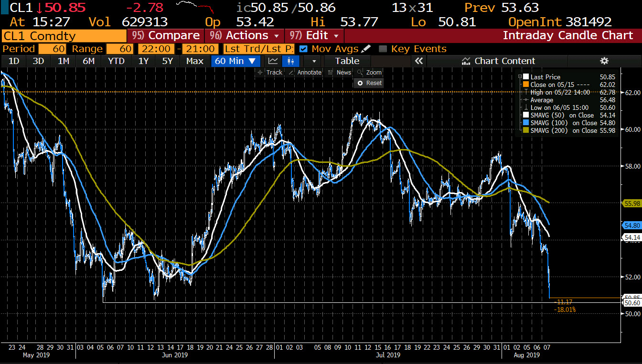The height and width of the screenshot is (364, 642).
Task: Reset the chart view
Action: click(370, 83)
